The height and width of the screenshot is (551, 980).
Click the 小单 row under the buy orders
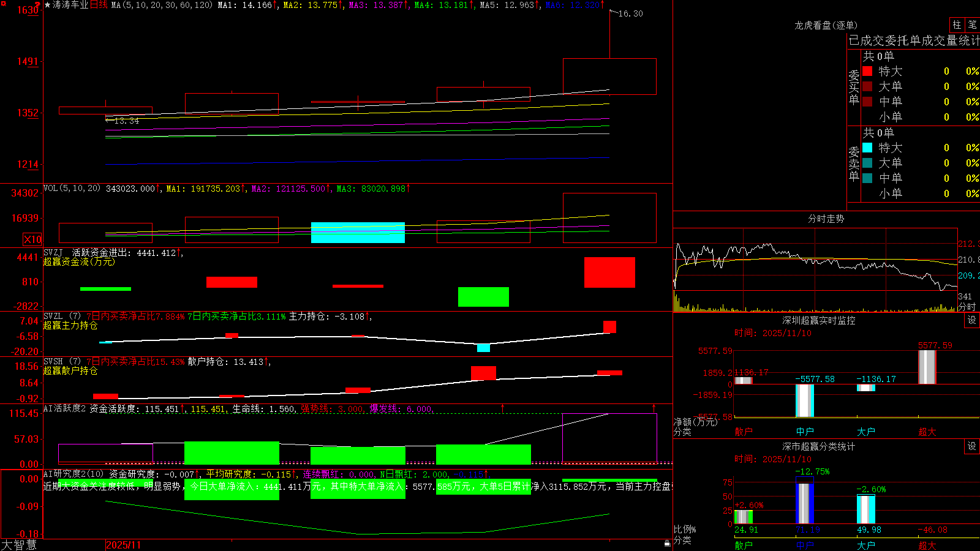921,117
